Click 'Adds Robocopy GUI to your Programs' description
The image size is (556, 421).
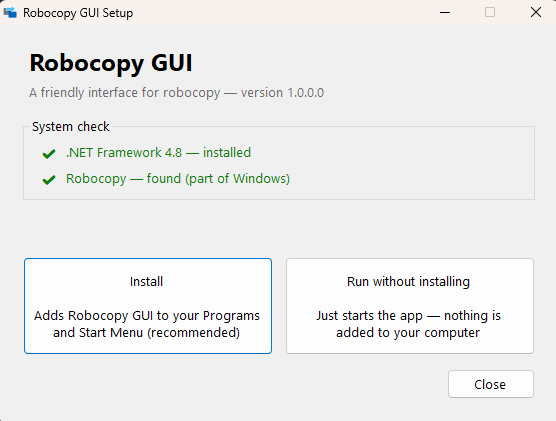pyautogui.click(x=147, y=315)
